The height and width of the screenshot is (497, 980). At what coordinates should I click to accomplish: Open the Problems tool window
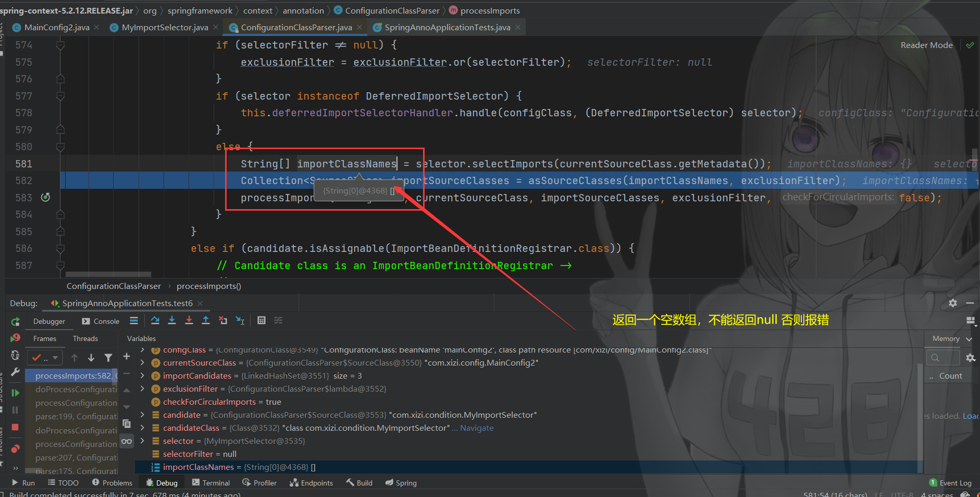tap(113, 483)
